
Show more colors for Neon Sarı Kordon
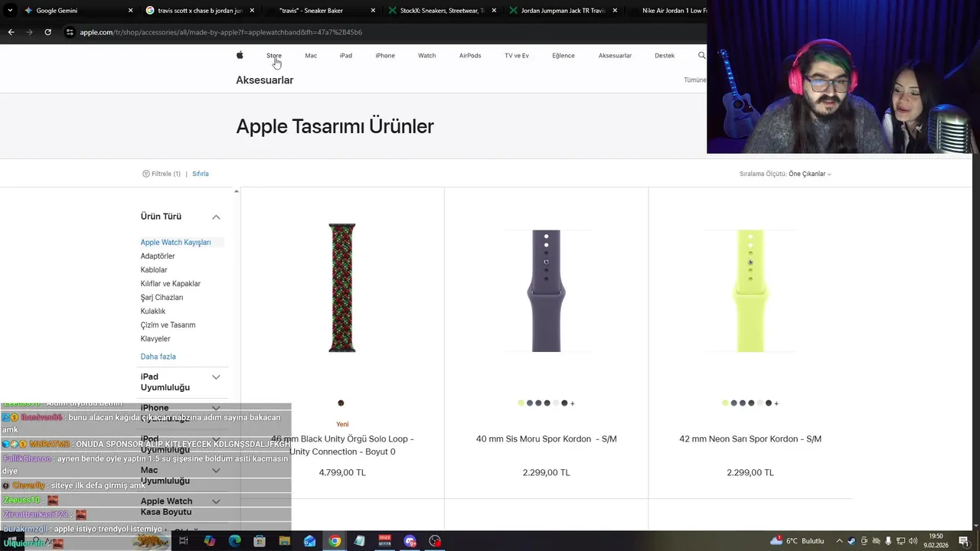pyautogui.click(x=776, y=403)
